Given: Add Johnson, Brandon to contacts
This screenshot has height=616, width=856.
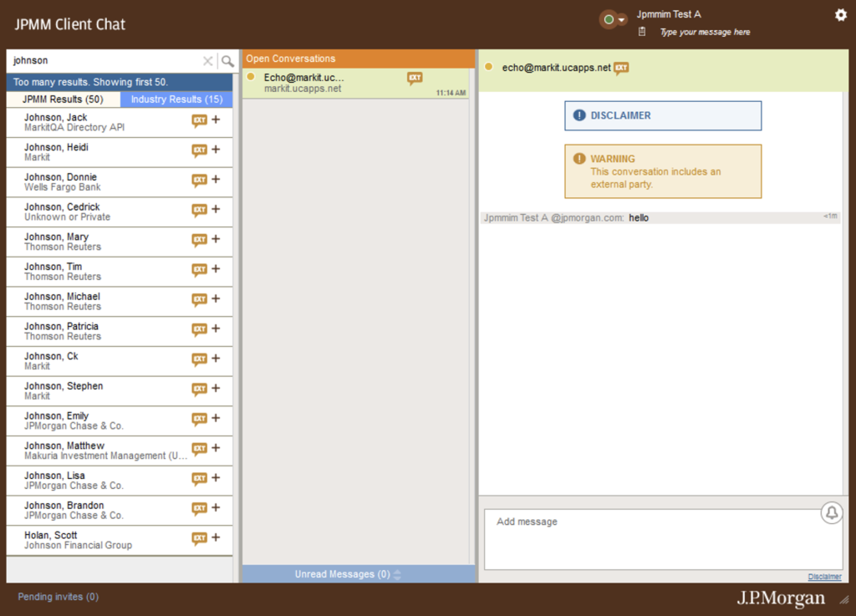Looking at the screenshot, I should click(x=217, y=507).
